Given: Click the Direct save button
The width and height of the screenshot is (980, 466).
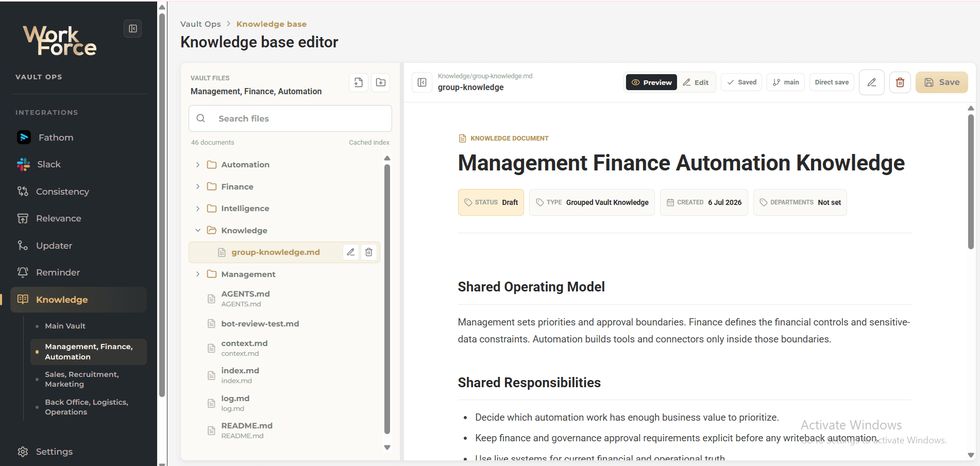Looking at the screenshot, I should point(832,82).
